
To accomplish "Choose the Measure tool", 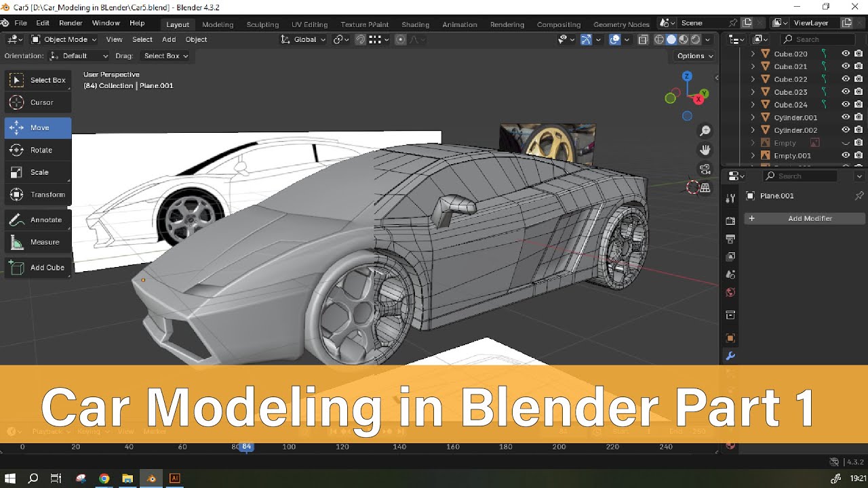I will click(38, 242).
